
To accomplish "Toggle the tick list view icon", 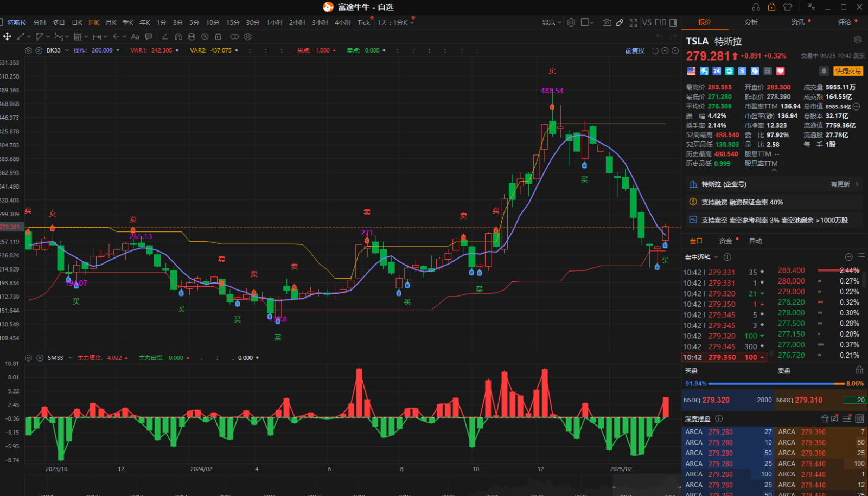I will click(861, 257).
